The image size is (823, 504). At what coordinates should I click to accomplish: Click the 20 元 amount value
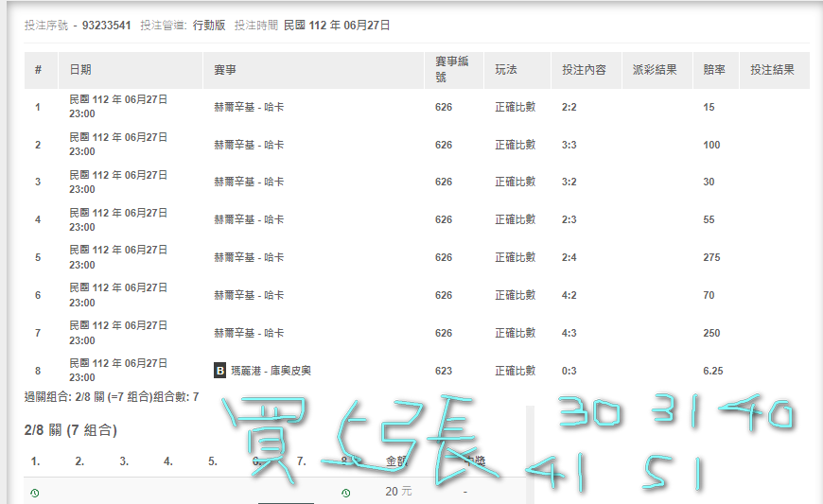[398, 492]
